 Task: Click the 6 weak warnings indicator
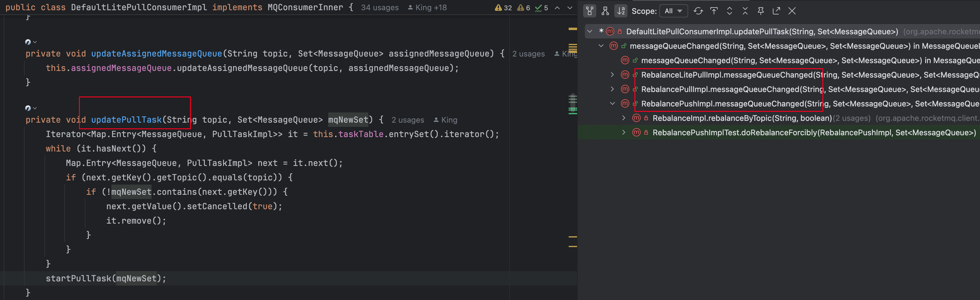pyautogui.click(x=524, y=8)
